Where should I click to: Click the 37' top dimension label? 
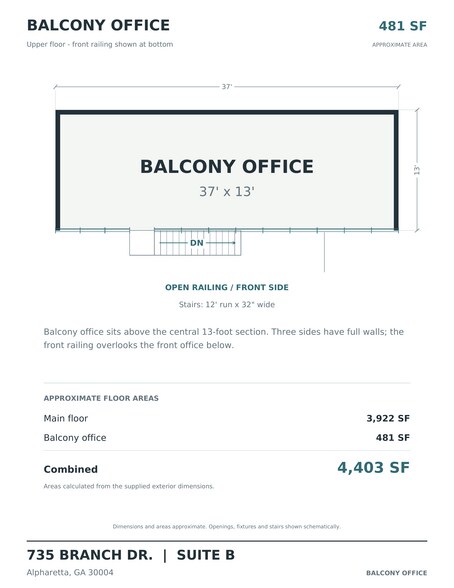pos(227,87)
